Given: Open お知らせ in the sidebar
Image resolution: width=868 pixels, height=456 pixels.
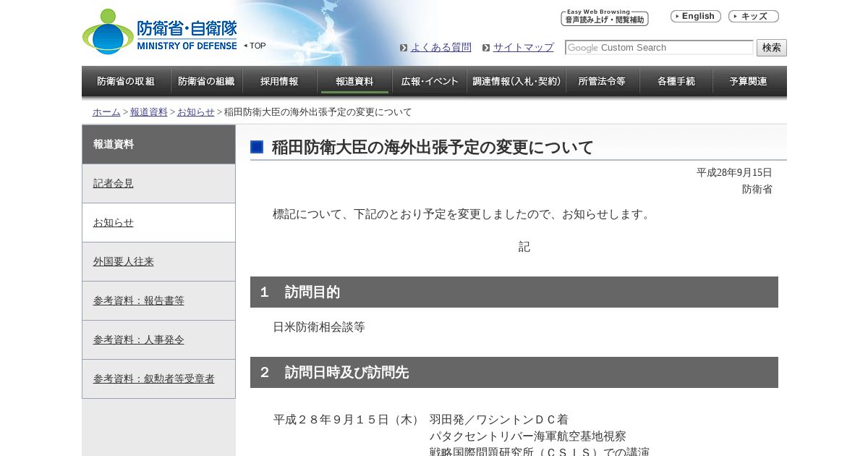Looking at the screenshot, I should (x=158, y=223).
